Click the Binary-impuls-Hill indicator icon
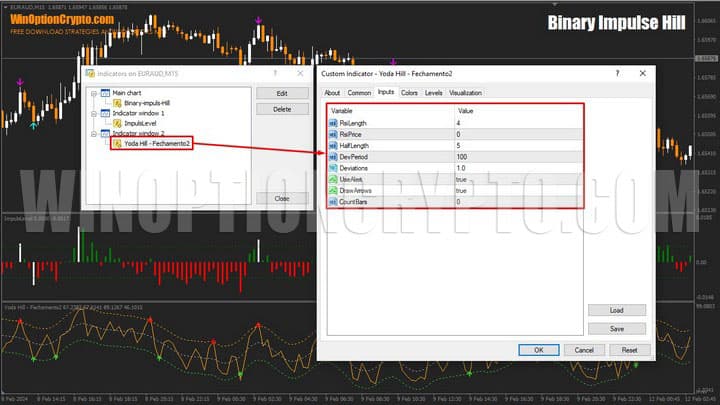This screenshot has height=405, width=720. tap(118, 103)
